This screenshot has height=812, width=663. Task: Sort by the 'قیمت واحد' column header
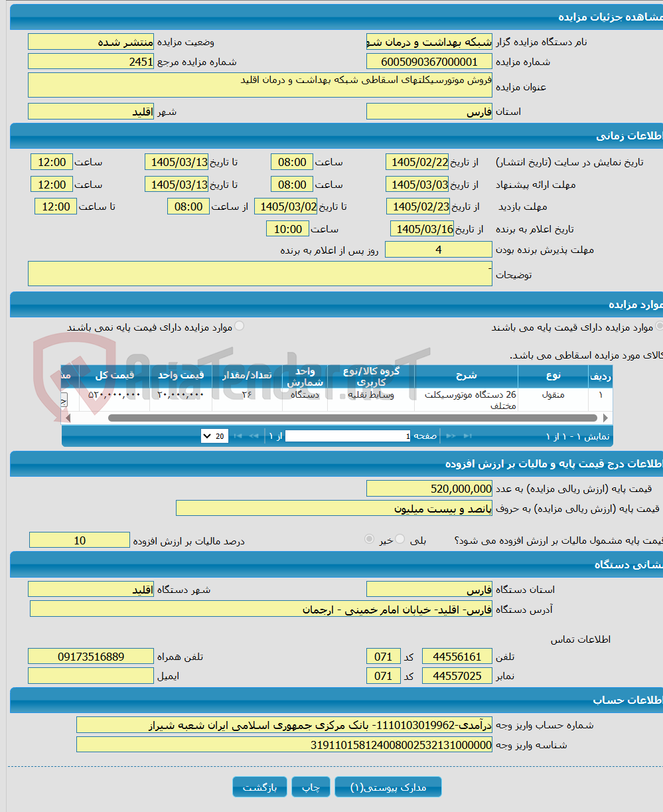[x=181, y=376]
